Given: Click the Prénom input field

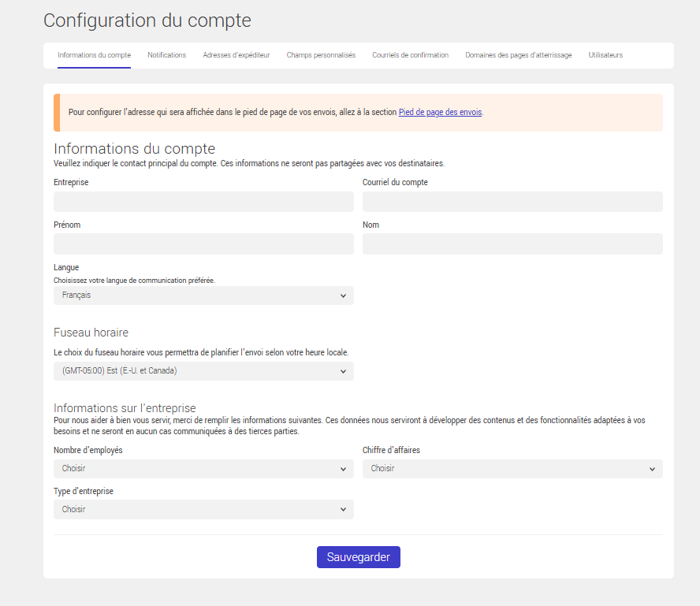Looking at the screenshot, I should point(203,244).
